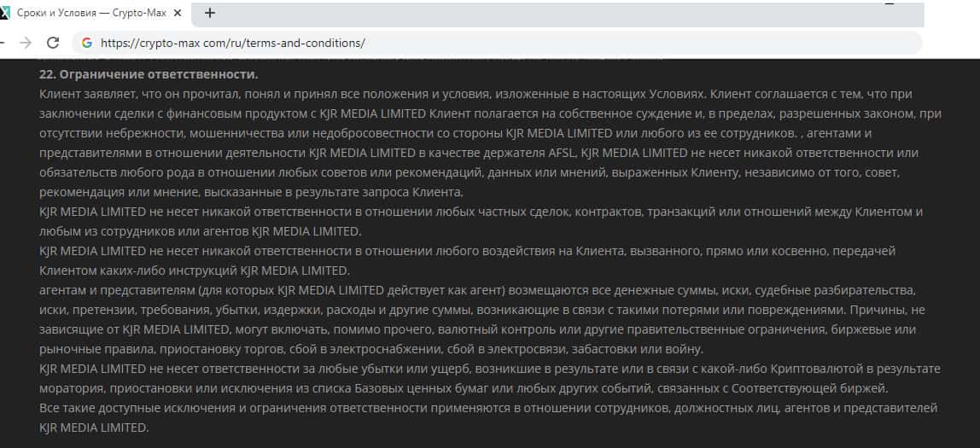Click the line starting "Все такие доступные исключения"

click(x=488, y=408)
